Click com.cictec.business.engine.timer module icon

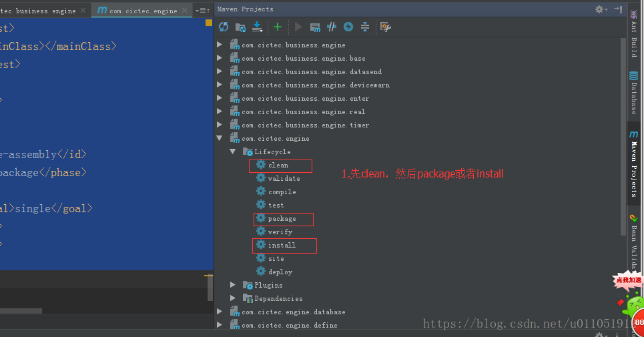coord(234,125)
